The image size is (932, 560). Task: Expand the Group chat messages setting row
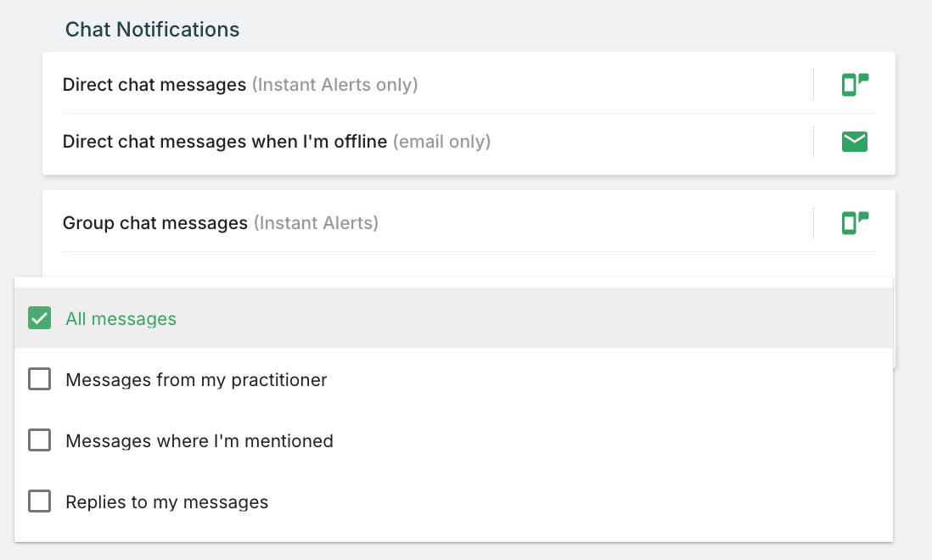(154, 223)
